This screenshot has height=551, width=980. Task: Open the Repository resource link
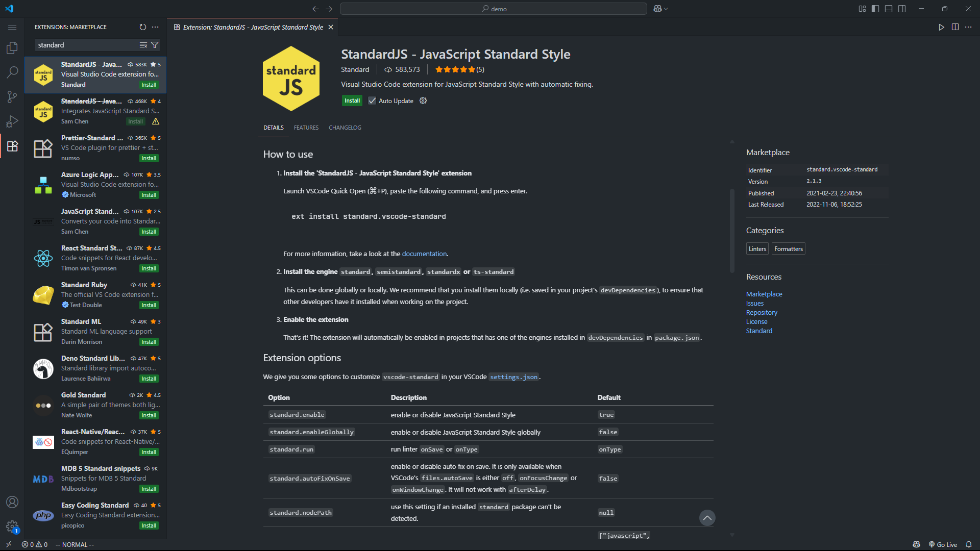(762, 312)
